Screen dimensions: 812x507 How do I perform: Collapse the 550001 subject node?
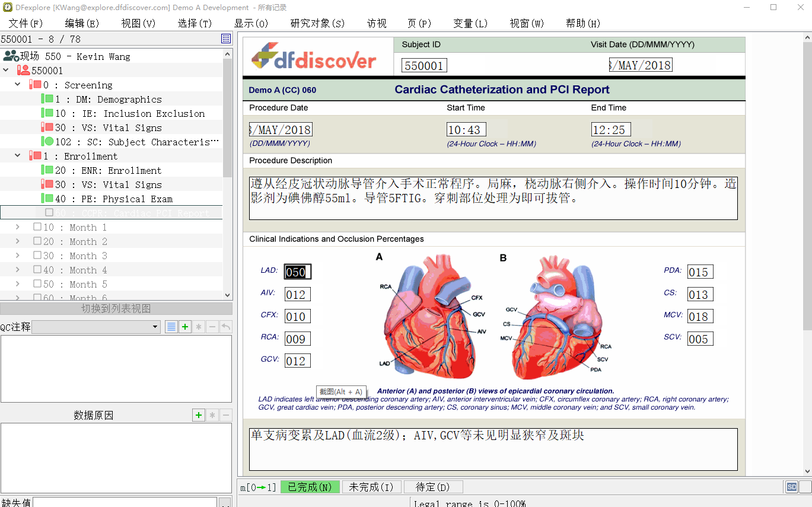[x=6, y=71]
